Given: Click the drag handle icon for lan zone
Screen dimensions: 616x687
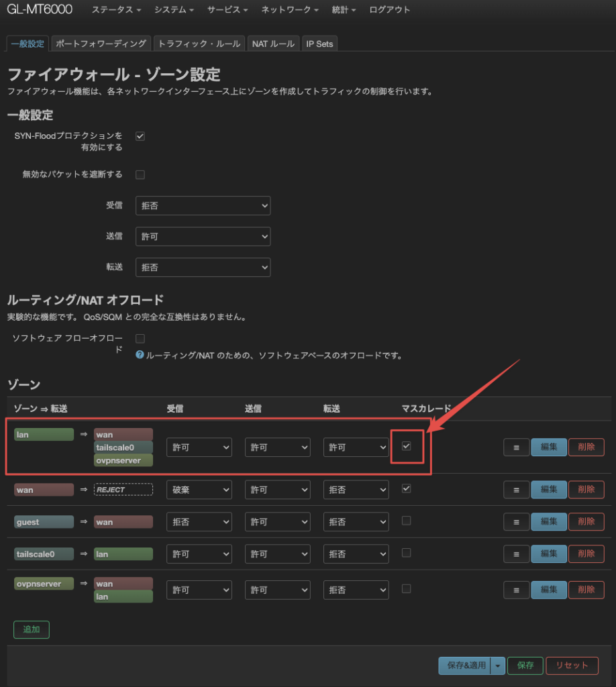Looking at the screenshot, I should 516,447.
